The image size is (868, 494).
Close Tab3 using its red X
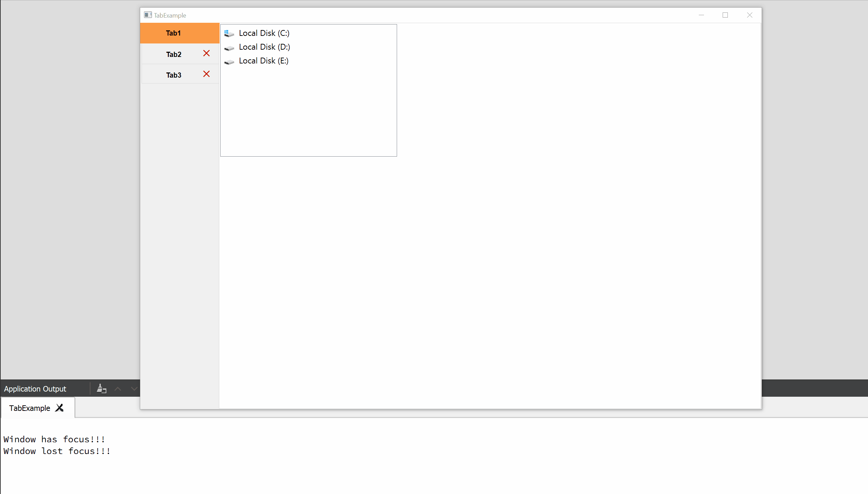(x=206, y=74)
